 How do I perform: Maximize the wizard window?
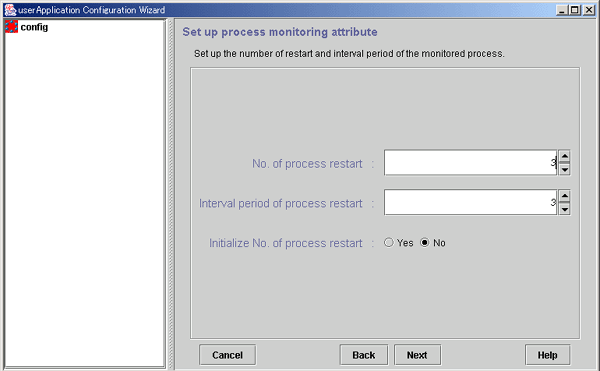point(575,10)
